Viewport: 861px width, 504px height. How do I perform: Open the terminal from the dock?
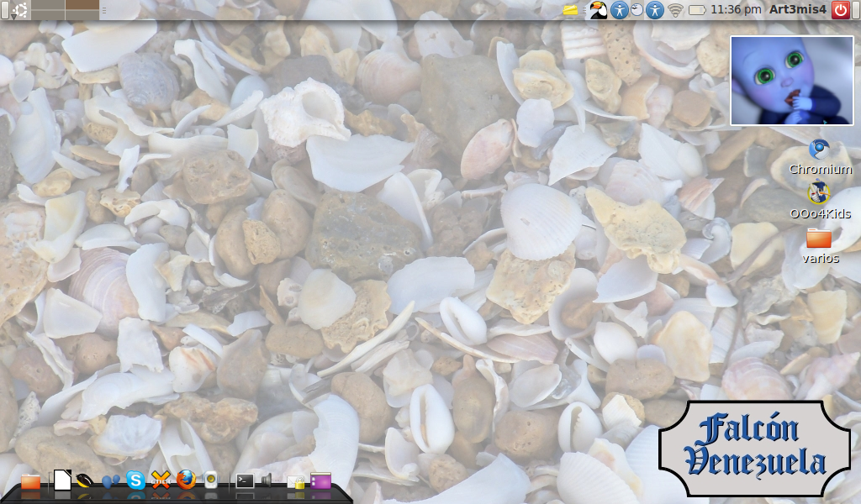click(x=245, y=481)
